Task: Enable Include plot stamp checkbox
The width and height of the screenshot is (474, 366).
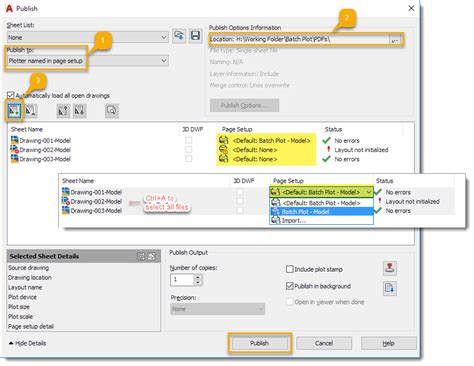Action: point(290,269)
